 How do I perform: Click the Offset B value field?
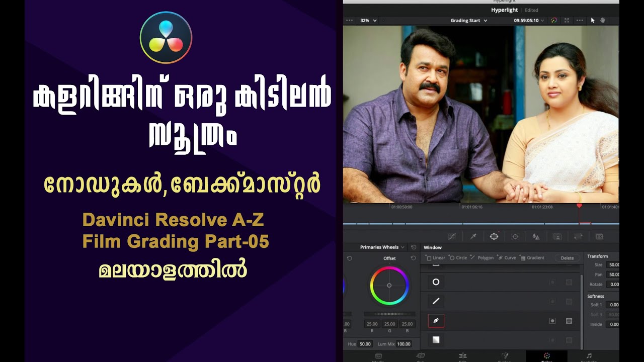(x=407, y=324)
